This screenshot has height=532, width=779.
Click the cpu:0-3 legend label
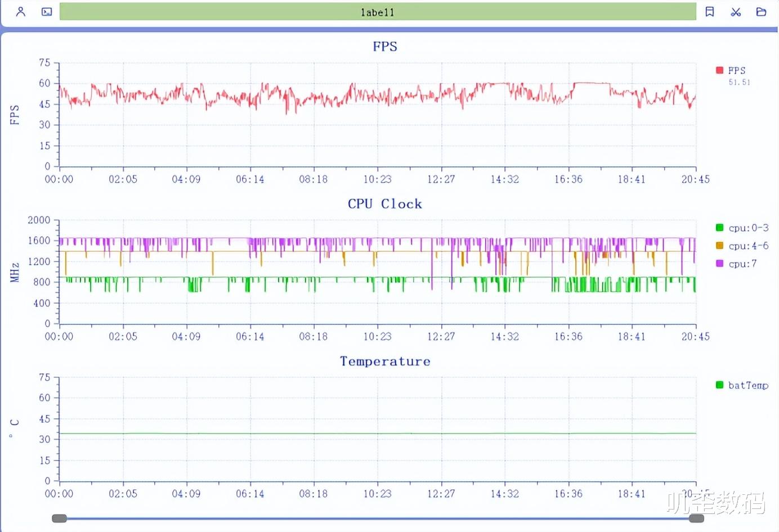pyautogui.click(x=749, y=228)
